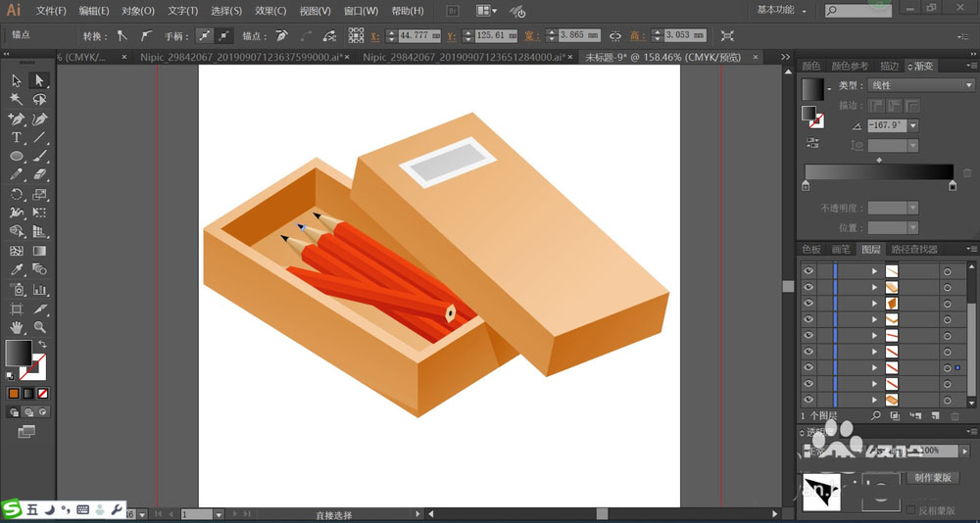The height and width of the screenshot is (523, 980).
Task: Click the 制作蒙版 button
Action: coord(933,477)
